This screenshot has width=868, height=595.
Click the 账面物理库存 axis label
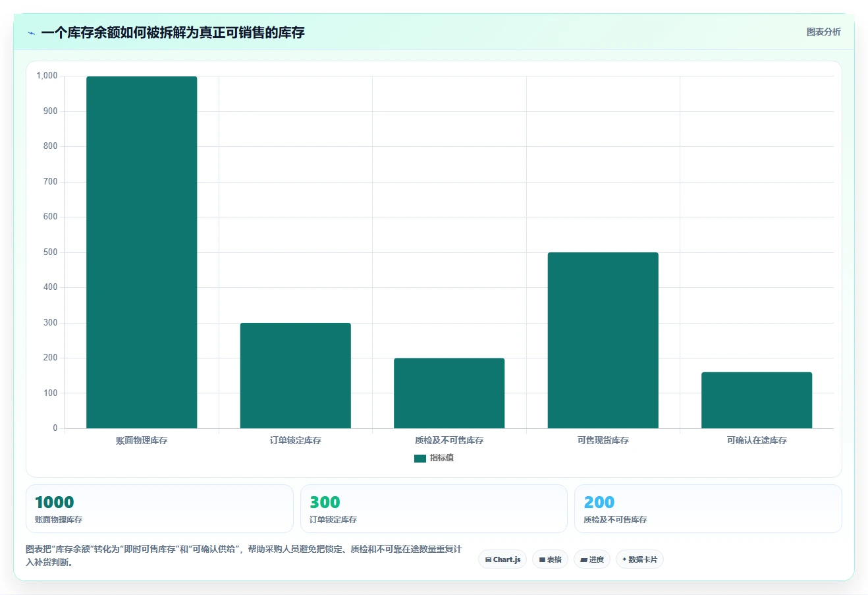[x=142, y=440]
